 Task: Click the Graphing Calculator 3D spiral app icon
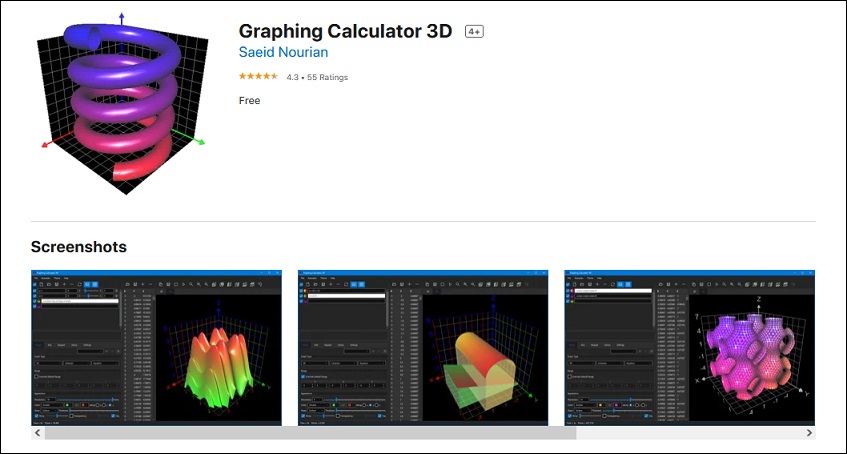[x=124, y=103]
